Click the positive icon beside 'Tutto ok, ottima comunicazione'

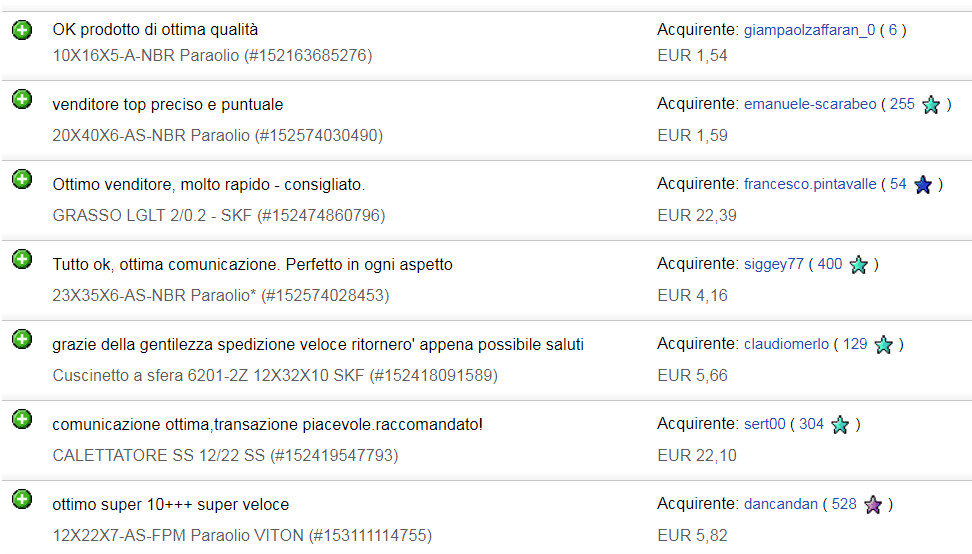coord(22,259)
